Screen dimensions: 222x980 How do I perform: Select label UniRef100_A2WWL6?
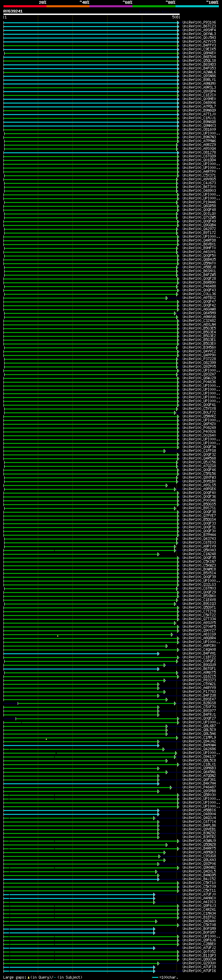tap(199, 72)
